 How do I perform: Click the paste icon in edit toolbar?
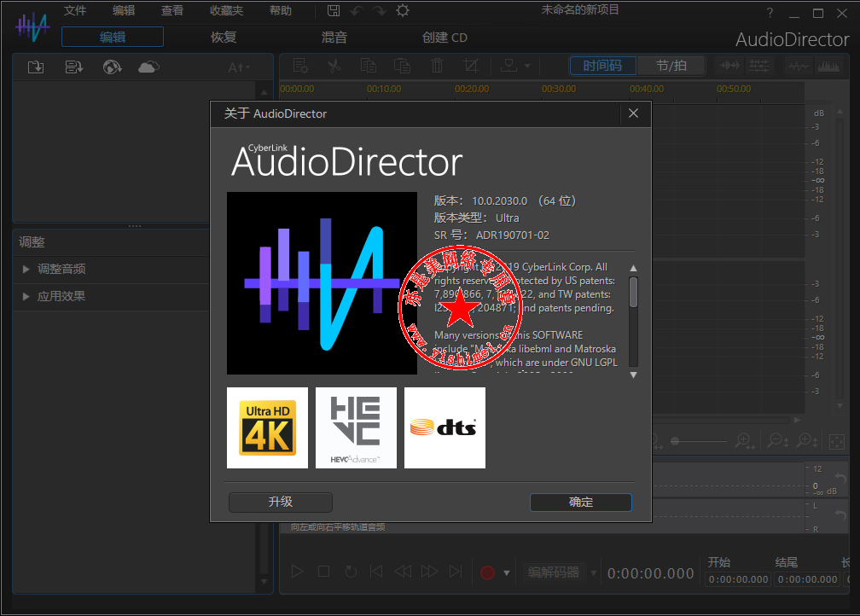coord(402,66)
